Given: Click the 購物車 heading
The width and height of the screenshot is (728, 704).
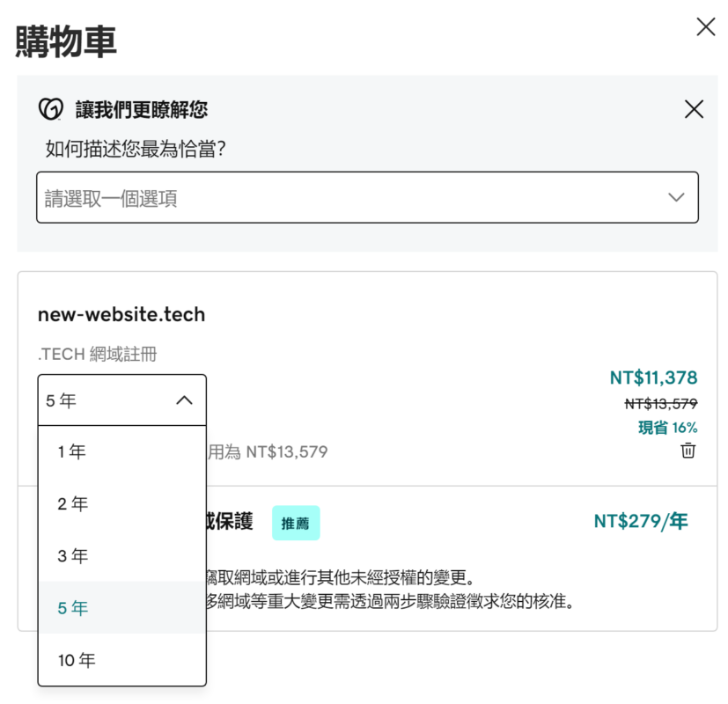Looking at the screenshot, I should pyautogui.click(x=65, y=41).
